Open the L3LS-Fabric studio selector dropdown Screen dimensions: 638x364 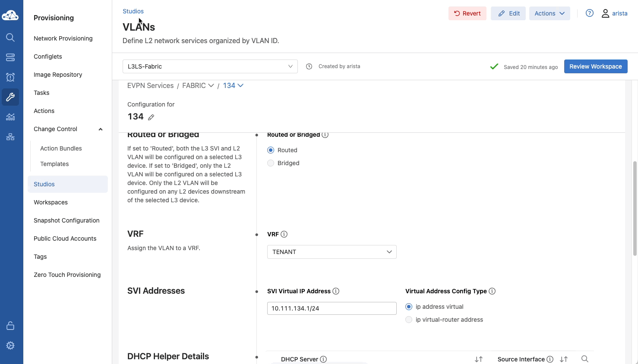(210, 66)
